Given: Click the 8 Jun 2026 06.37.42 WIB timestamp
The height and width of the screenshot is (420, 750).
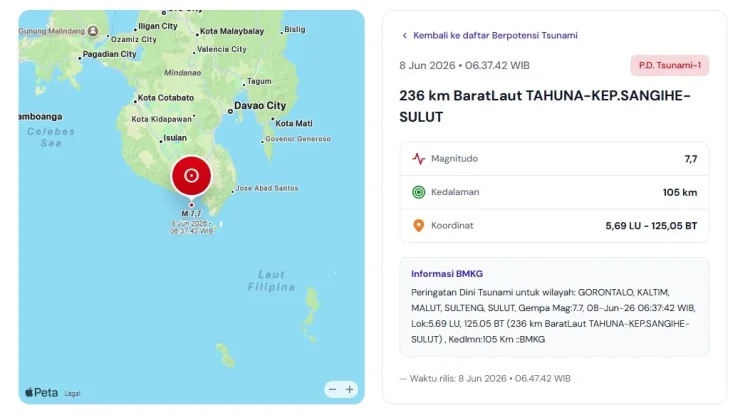Looking at the screenshot, I should point(464,66).
